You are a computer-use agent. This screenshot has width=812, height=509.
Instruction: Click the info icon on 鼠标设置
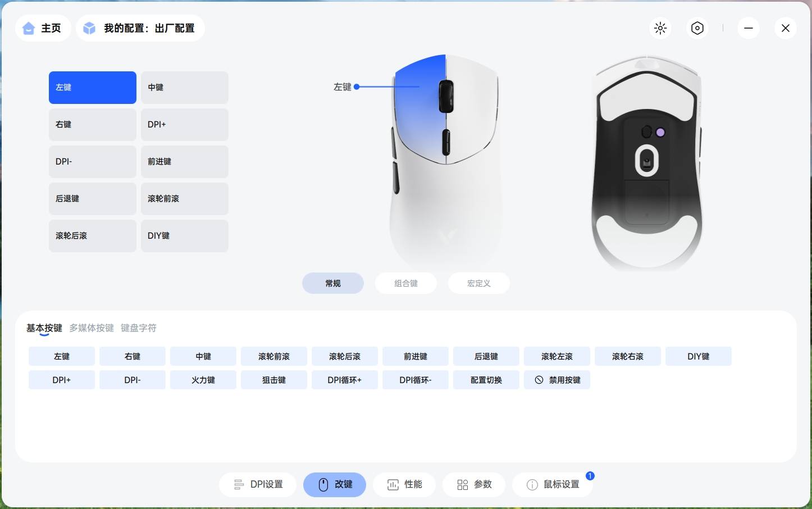click(532, 485)
